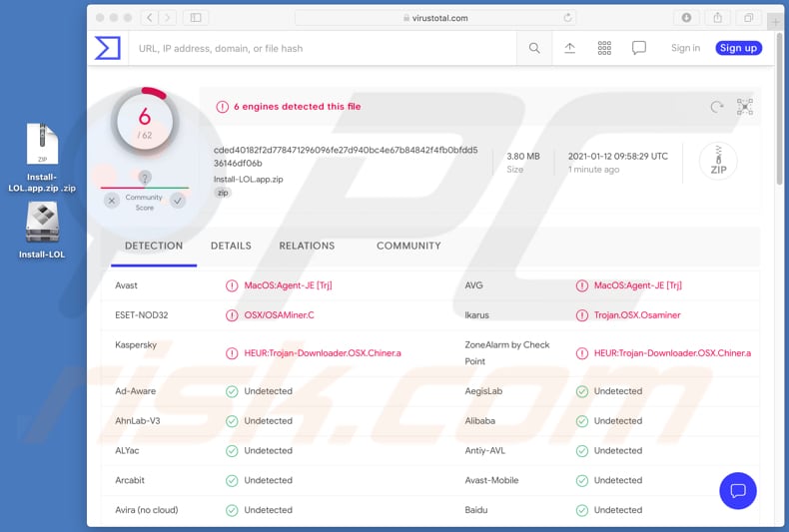
Task: Click the community score question mark icon
Action: [x=145, y=178]
